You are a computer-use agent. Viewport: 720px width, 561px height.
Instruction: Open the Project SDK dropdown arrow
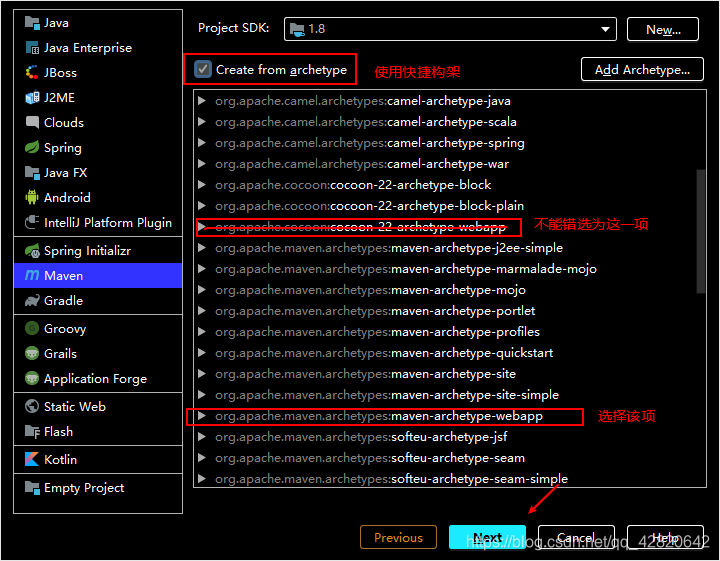(x=605, y=29)
